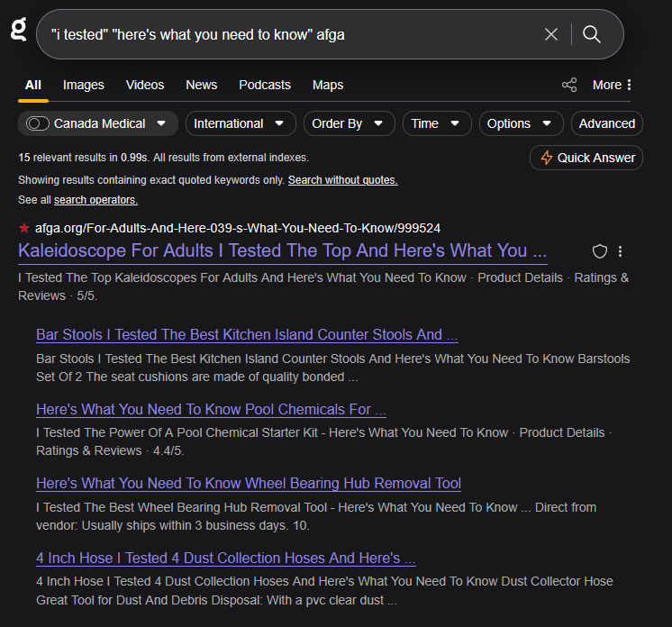Open the shield icon for Kaleidoscope result
The image size is (672, 627).
click(x=600, y=251)
